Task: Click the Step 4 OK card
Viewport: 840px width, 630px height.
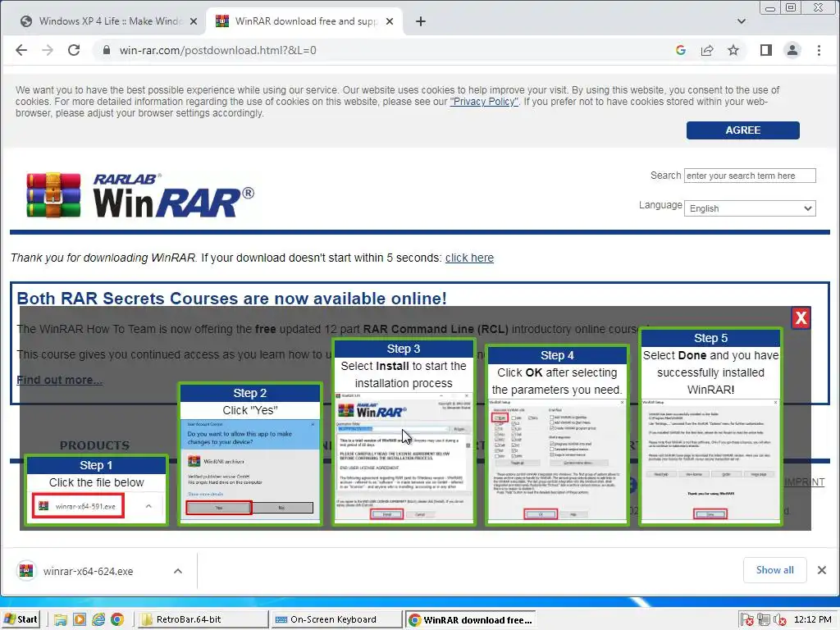Action: tap(557, 435)
